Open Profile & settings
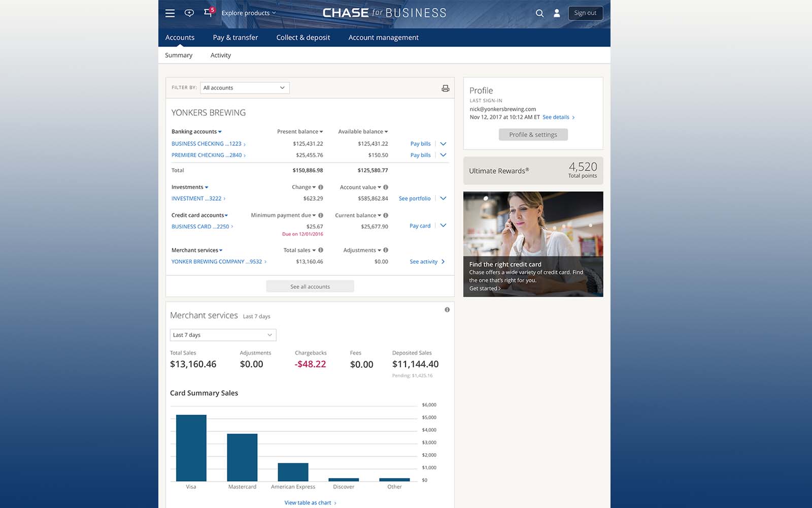The image size is (812, 508). pyautogui.click(x=533, y=135)
